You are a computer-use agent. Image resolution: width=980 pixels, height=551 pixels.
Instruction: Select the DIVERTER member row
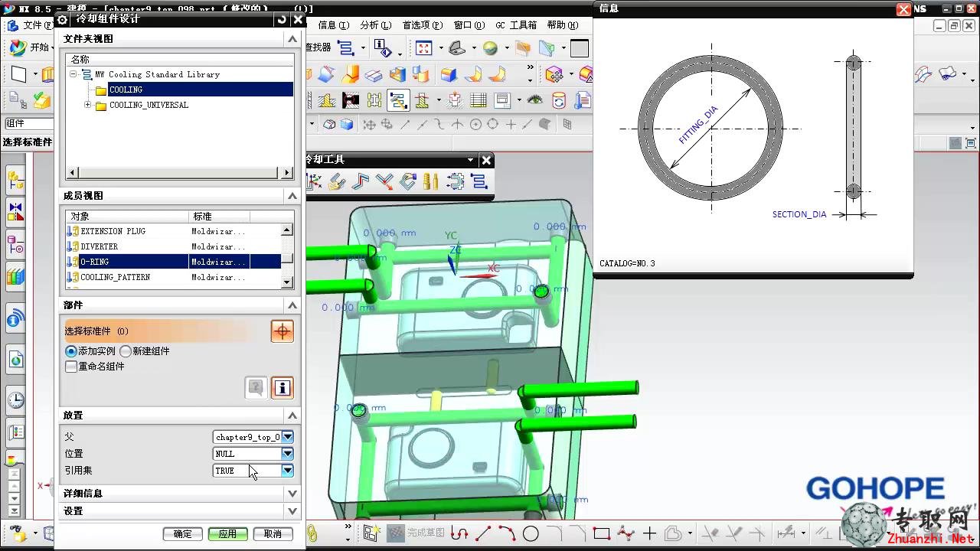(x=174, y=246)
